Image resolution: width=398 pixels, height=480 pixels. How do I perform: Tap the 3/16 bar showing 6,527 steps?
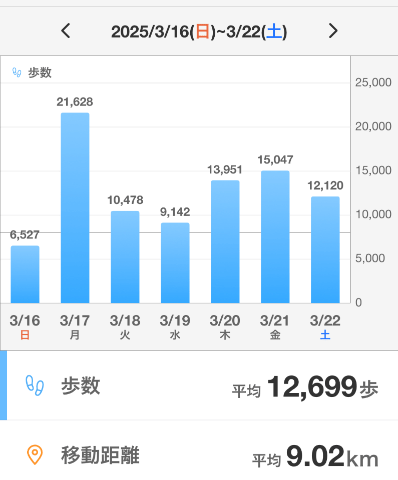(x=25, y=274)
